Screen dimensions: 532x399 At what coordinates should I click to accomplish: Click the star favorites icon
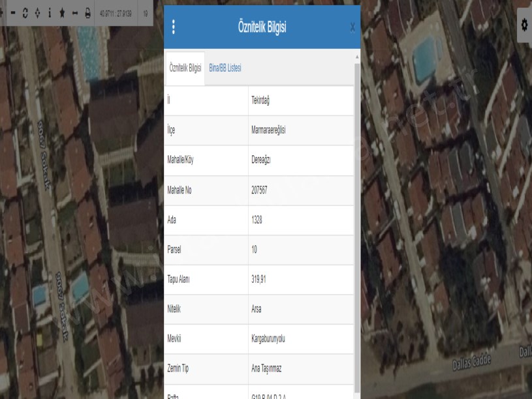point(63,13)
